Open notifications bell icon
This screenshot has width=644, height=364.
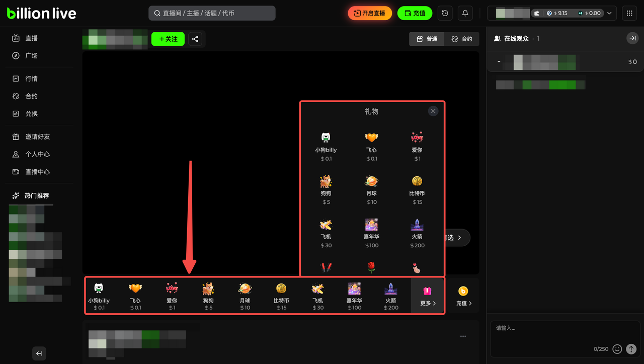click(465, 13)
